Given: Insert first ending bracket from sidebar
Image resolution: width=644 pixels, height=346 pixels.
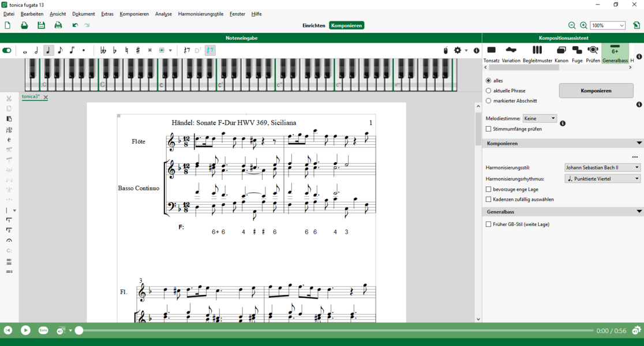Looking at the screenshot, I should pyautogui.click(x=9, y=220).
